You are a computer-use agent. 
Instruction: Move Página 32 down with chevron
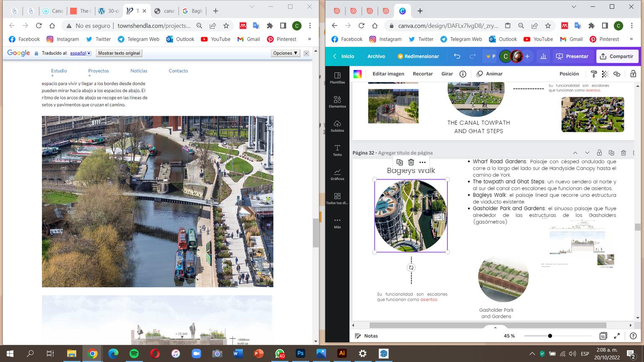point(587,153)
